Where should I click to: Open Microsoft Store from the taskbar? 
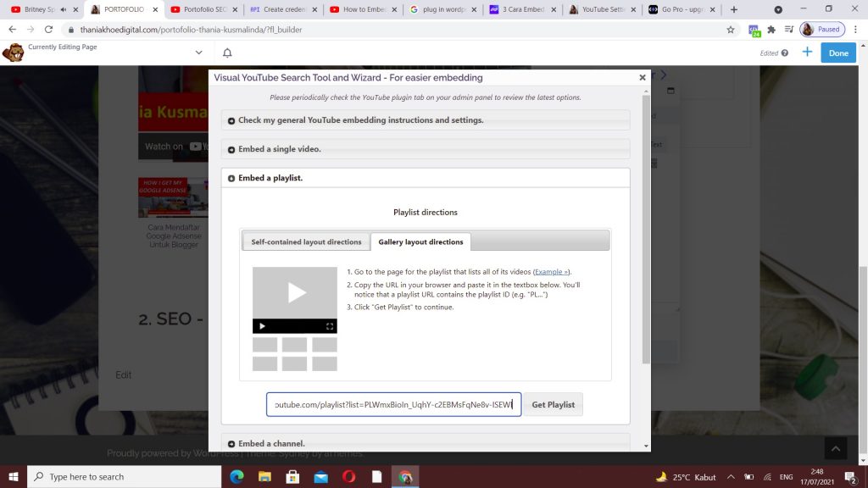pos(292,476)
